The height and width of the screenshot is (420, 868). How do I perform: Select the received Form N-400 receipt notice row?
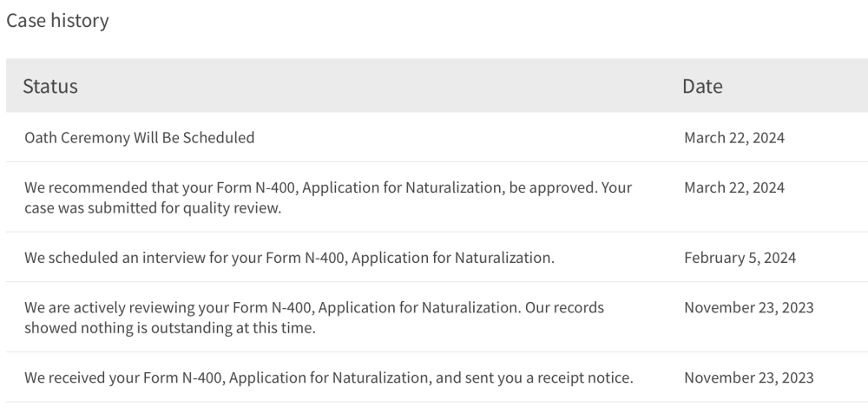pos(437,377)
